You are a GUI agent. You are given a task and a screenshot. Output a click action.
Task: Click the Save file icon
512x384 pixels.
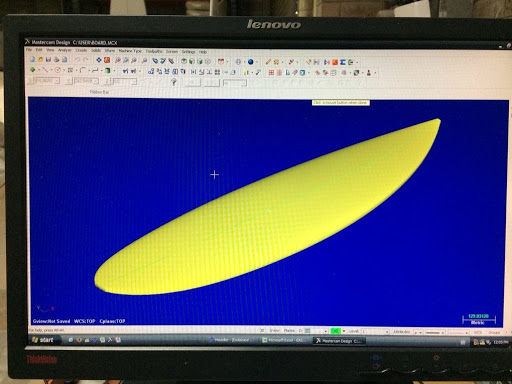[x=48, y=60]
